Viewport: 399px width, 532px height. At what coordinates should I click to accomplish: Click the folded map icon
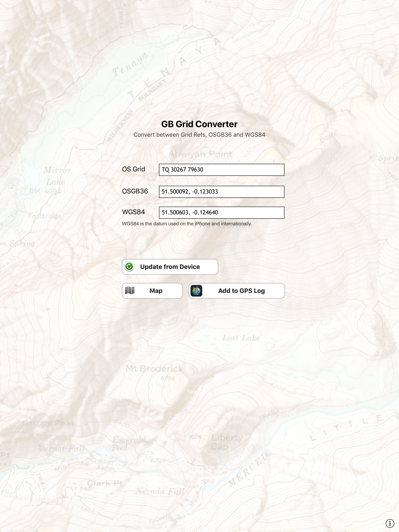click(x=130, y=291)
